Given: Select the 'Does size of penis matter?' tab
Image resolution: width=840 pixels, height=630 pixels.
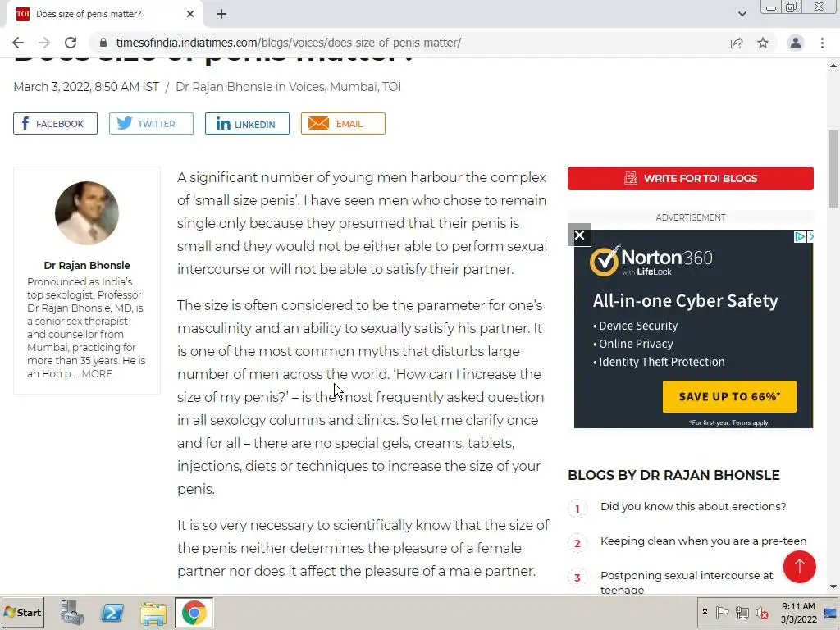Looking at the screenshot, I should point(104,14).
